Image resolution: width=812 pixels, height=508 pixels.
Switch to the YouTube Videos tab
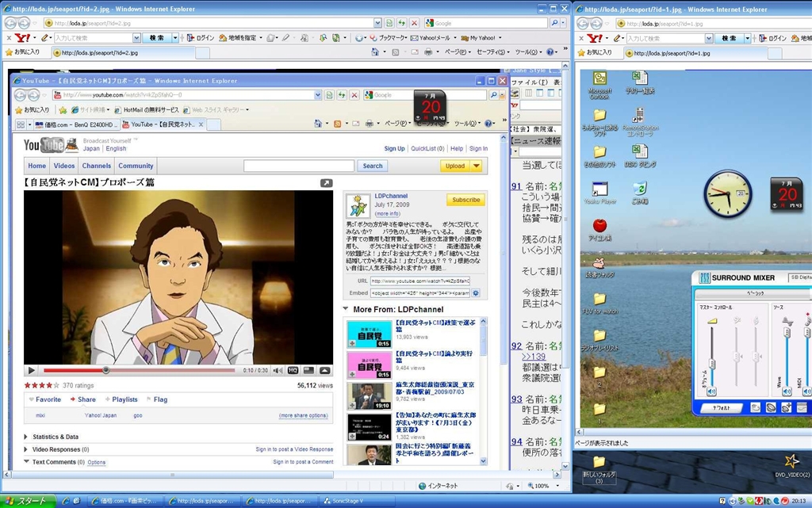click(64, 166)
